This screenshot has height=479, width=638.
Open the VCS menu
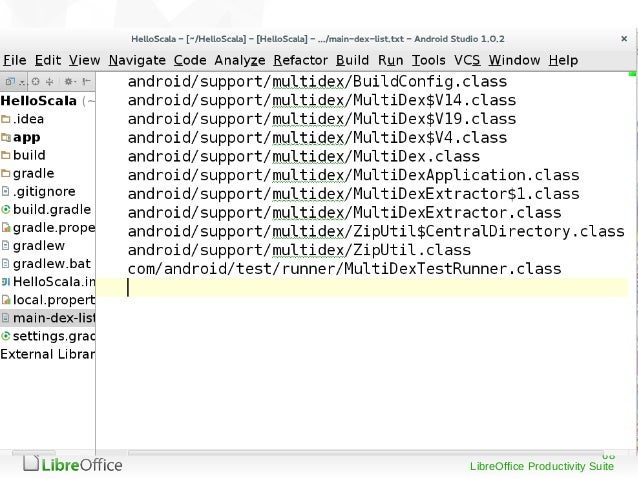pos(467,60)
